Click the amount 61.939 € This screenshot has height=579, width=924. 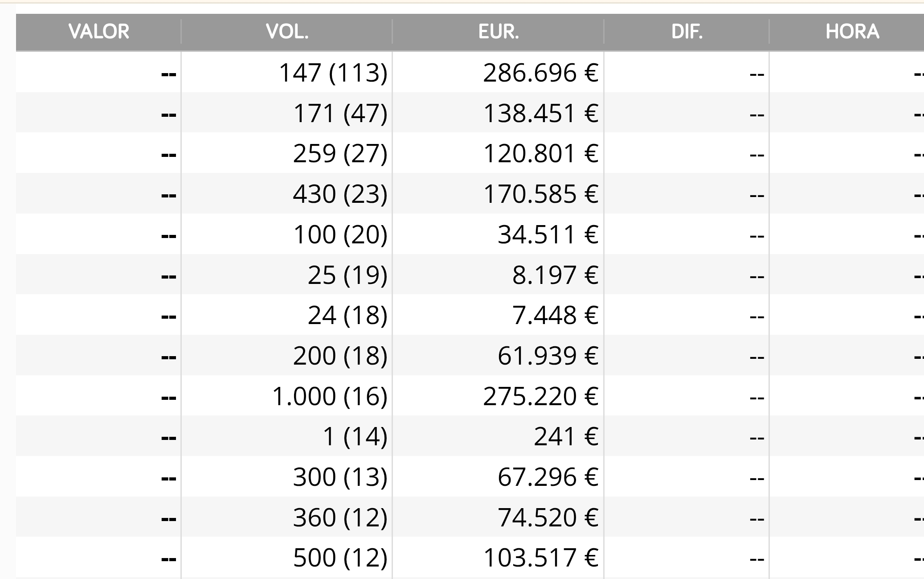pos(548,356)
